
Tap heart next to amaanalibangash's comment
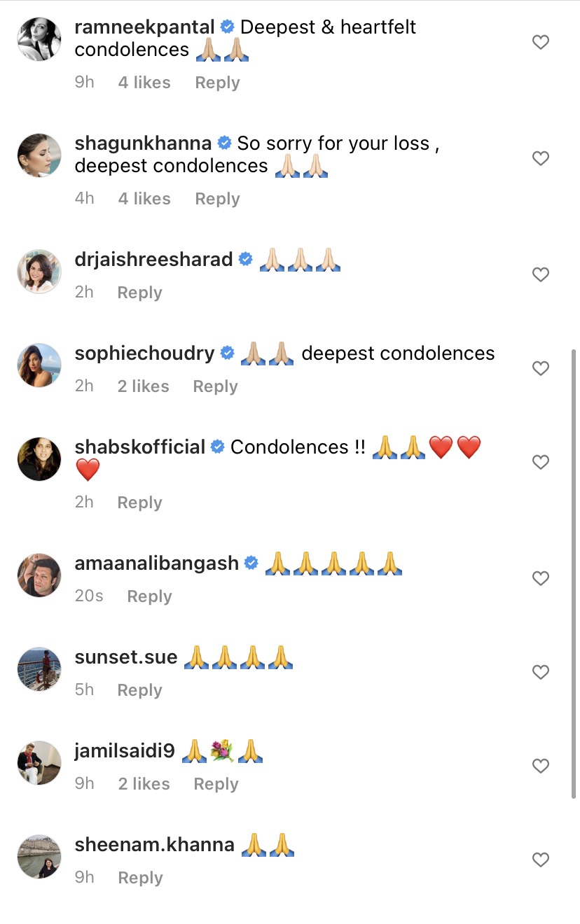(x=540, y=579)
